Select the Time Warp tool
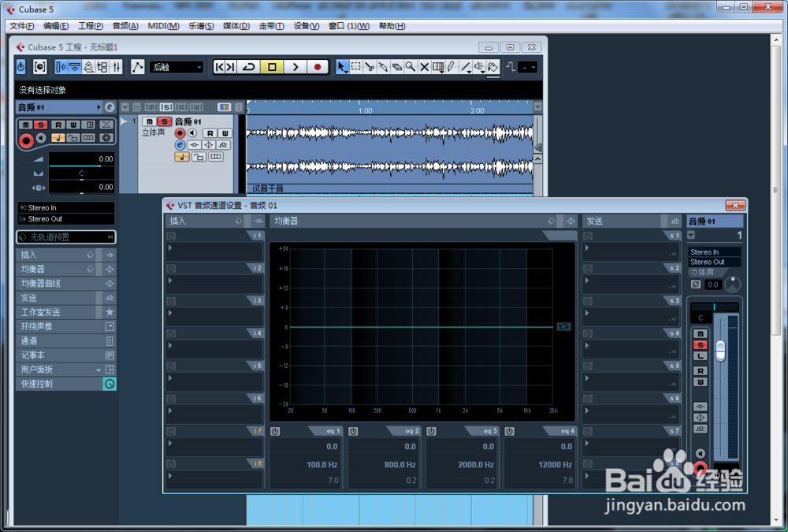Image resolution: width=788 pixels, height=532 pixels. coord(438,67)
